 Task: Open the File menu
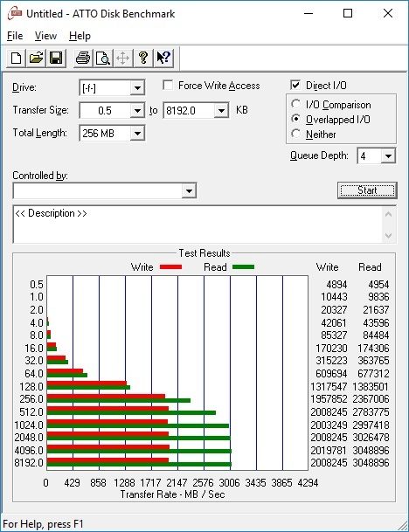pyautogui.click(x=15, y=36)
